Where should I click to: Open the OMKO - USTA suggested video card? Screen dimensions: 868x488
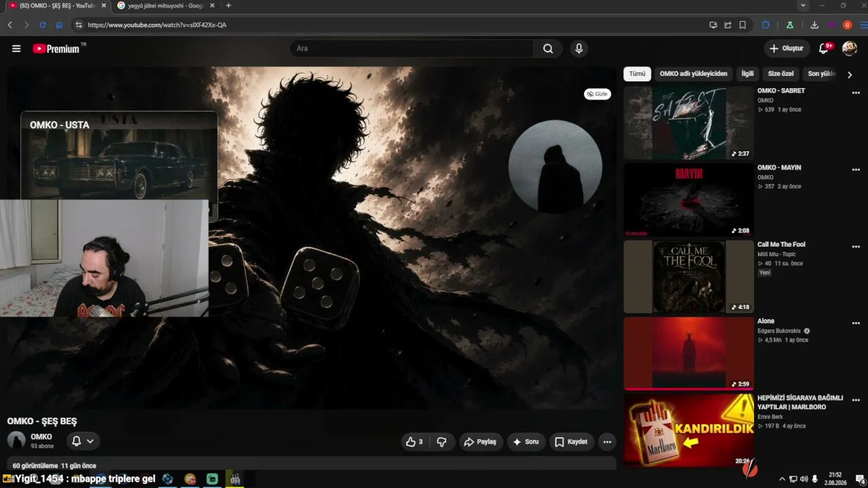119,155
